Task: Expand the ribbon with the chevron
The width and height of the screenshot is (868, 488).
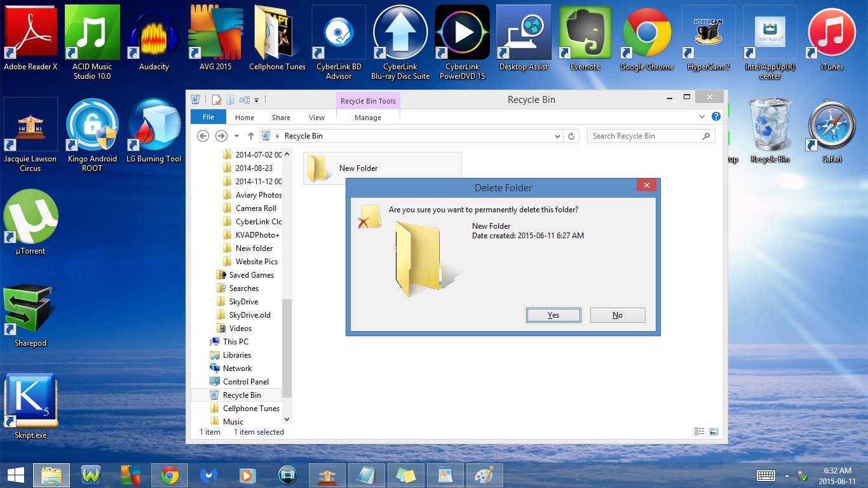Action: click(x=702, y=117)
